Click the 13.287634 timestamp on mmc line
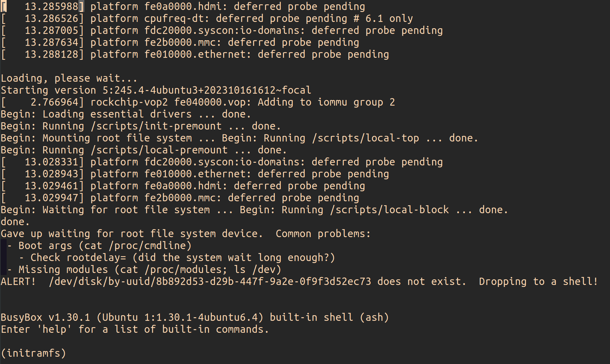The image size is (610, 364). (54, 43)
